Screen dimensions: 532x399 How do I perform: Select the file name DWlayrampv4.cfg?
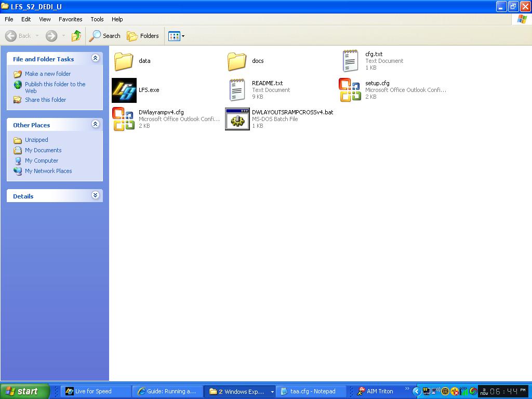(161, 112)
